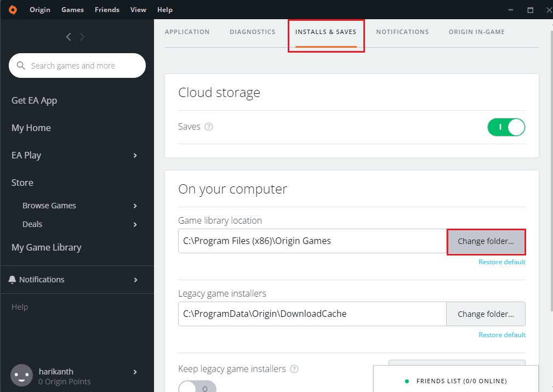Switch to Origin In-Game tab
This screenshot has height=392, width=553.
(476, 32)
